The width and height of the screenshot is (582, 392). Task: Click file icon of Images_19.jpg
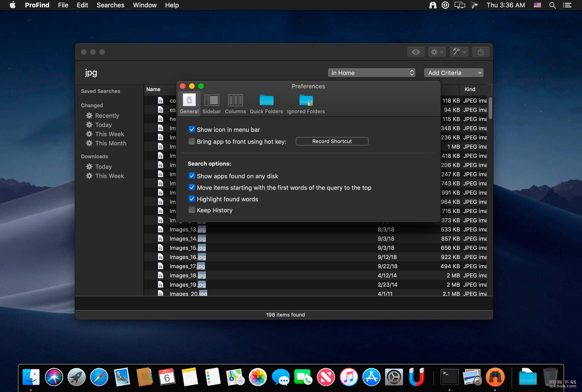[161, 285]
